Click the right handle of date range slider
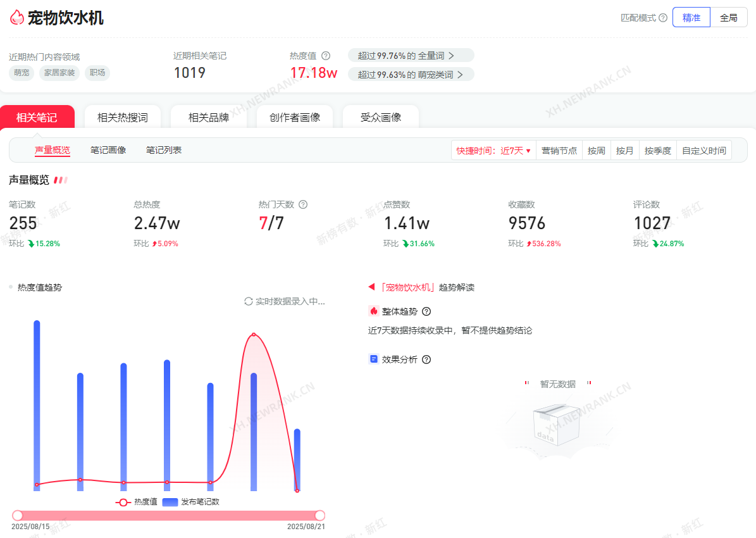The image size is (756, 538). [320, 516]
